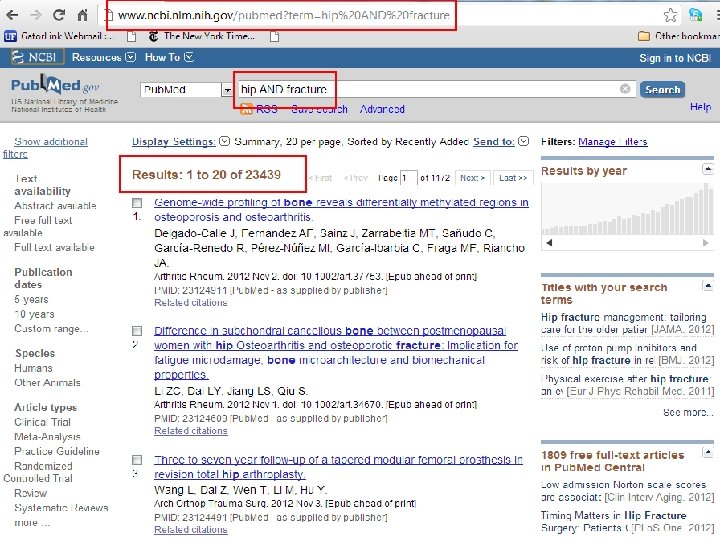Expand the Send to menu

click(x=523, y=141)
